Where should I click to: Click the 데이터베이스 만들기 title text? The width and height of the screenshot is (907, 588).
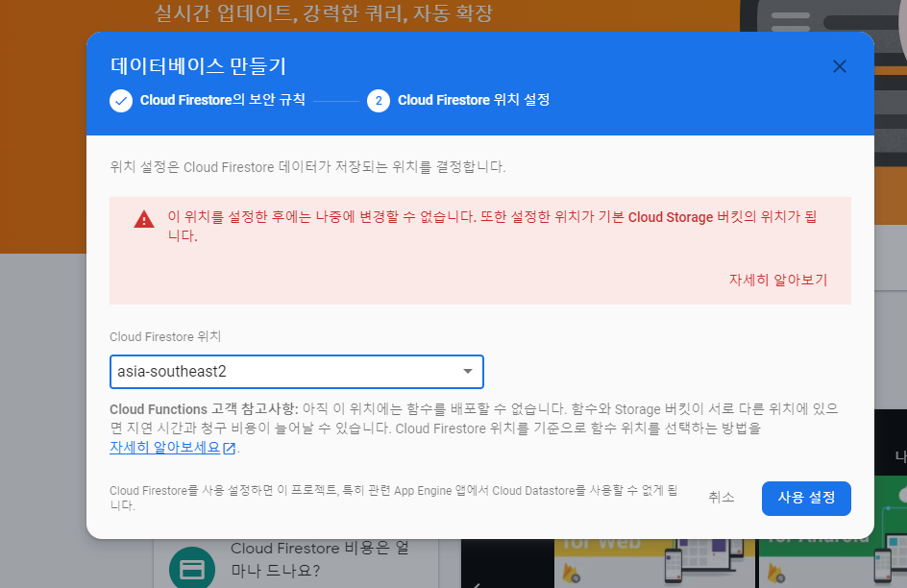click(x=198, y=66)
